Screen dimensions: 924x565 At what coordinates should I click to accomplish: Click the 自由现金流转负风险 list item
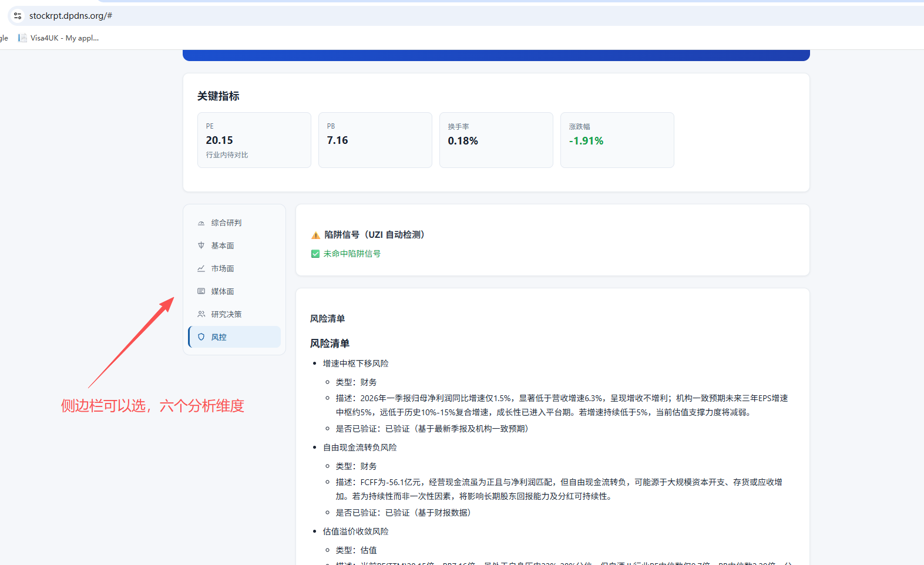point(359,448)
